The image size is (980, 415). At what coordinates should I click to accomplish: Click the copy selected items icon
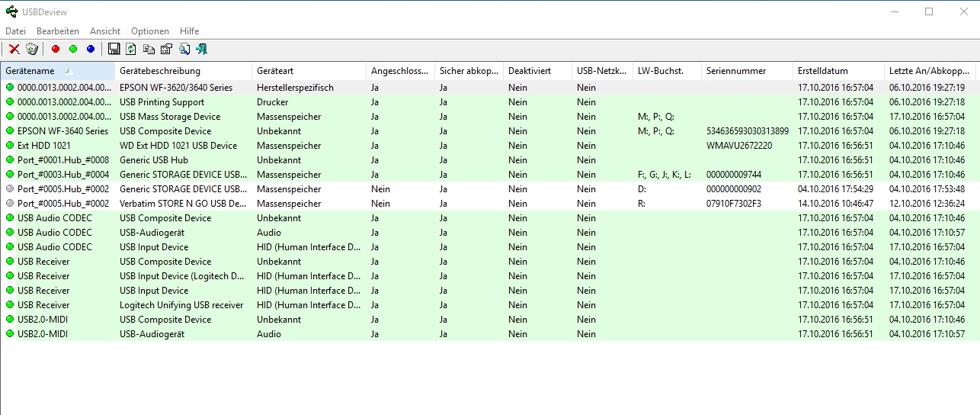149,49
